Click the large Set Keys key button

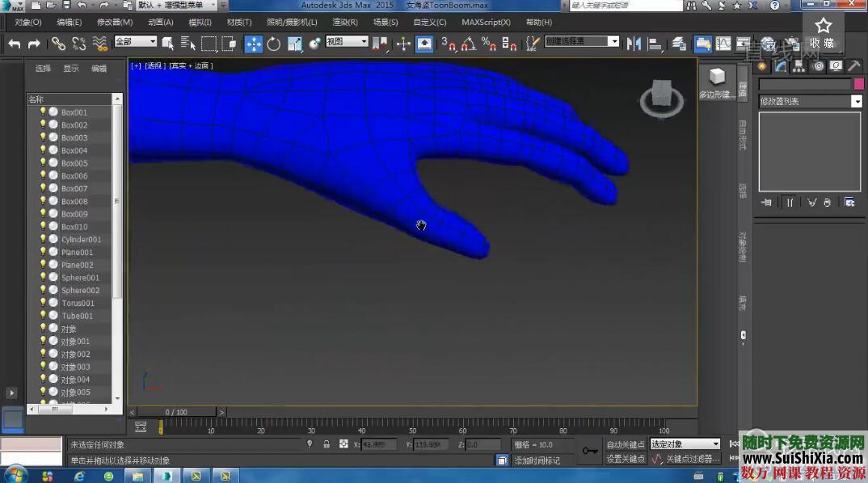pyautogui.click(x=589, y=451)
